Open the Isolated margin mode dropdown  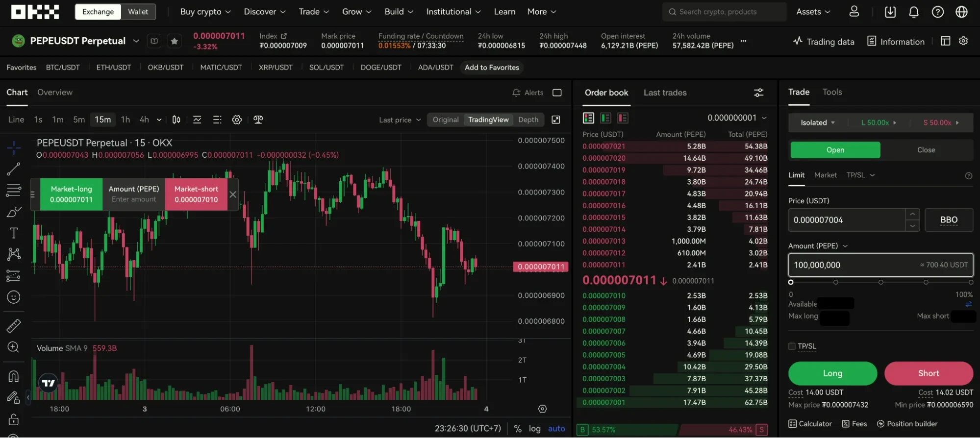coord(817,123)
